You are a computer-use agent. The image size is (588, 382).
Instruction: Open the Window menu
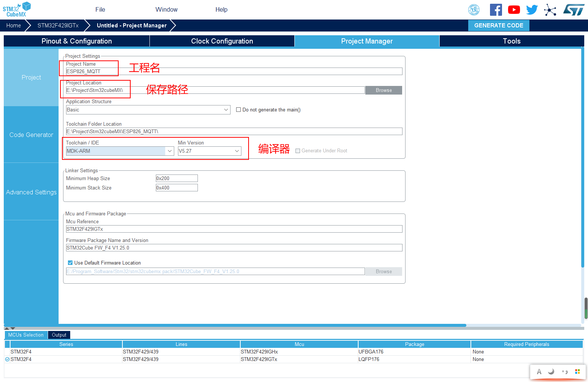167,9
